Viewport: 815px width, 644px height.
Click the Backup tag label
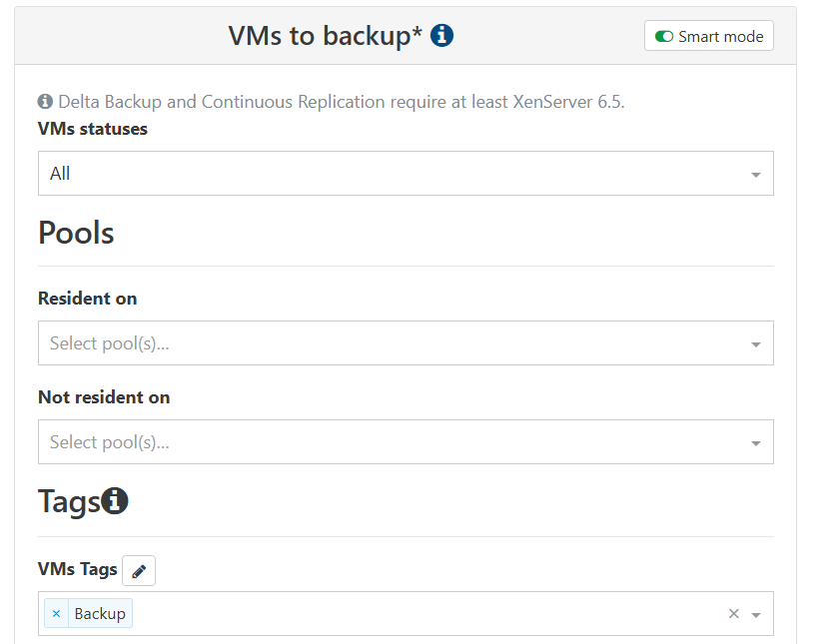click(100, 613)
